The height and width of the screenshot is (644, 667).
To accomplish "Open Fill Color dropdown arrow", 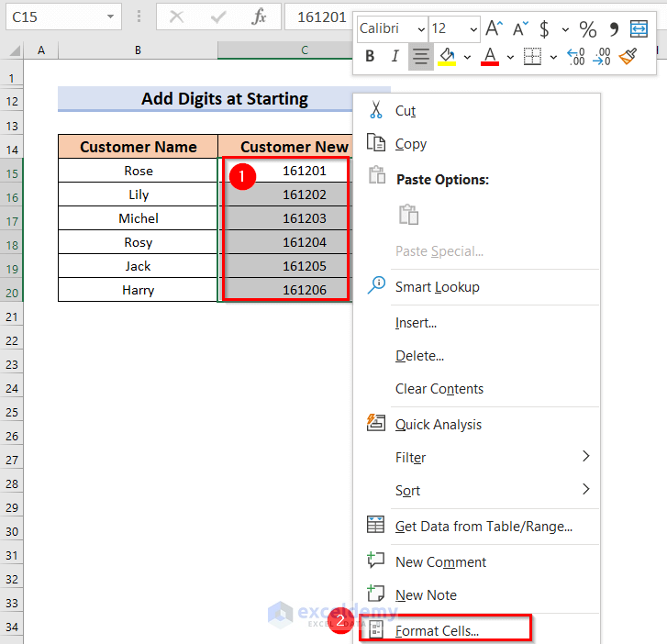I will (467, 57).
